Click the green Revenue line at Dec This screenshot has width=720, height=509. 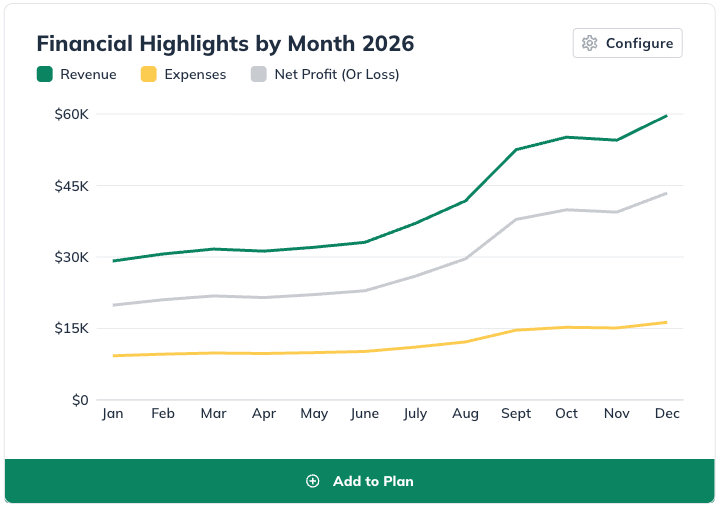pyautogui.click(x=666, y=116)
